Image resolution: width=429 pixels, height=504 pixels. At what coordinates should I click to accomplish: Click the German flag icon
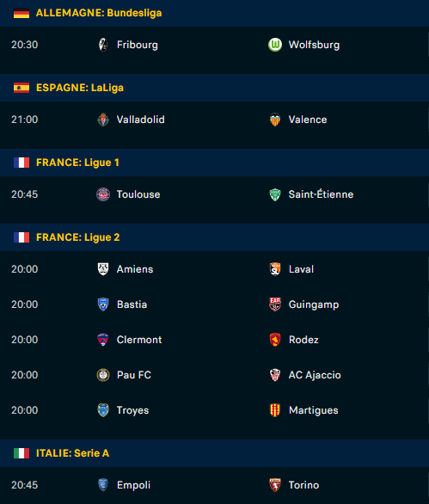[21, 13]
